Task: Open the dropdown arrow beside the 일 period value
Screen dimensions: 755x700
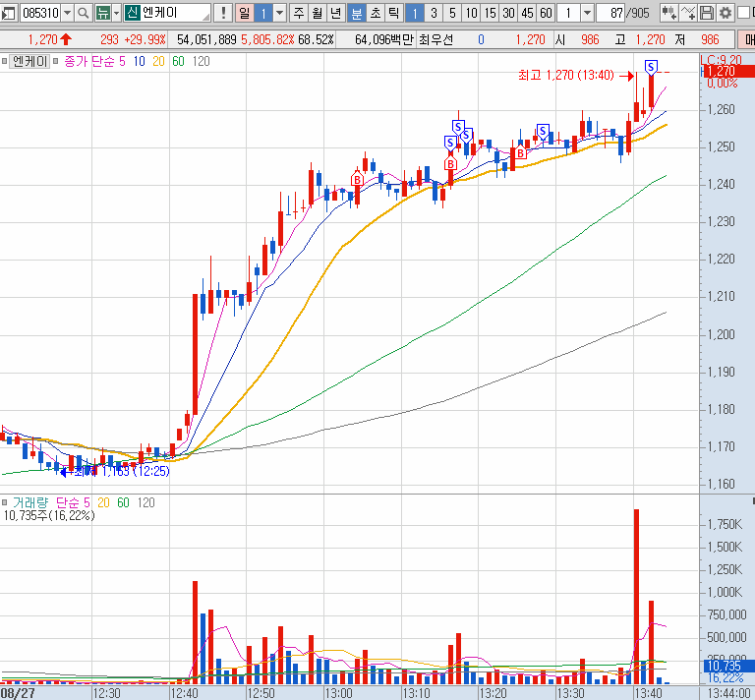Action: coord(280,14)
